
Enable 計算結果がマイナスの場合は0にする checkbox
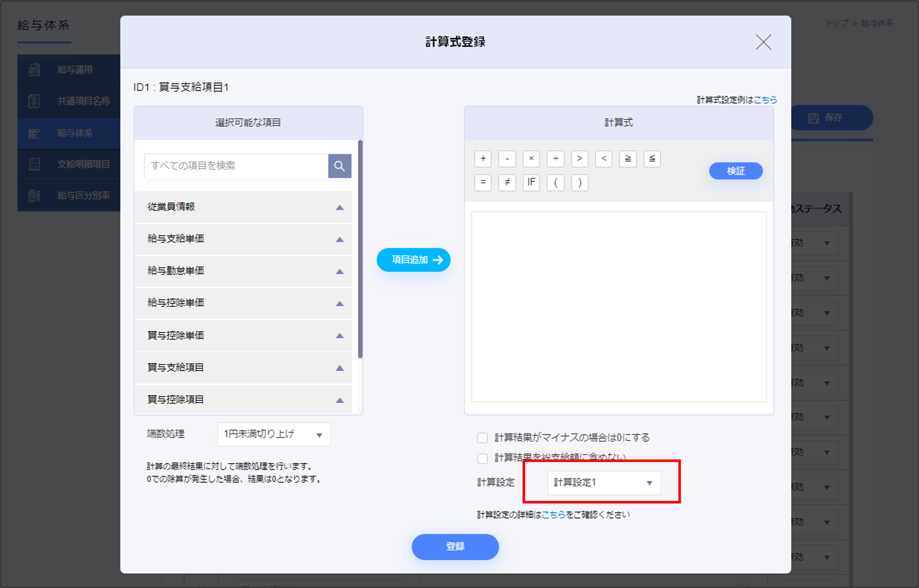coord(482,438)
